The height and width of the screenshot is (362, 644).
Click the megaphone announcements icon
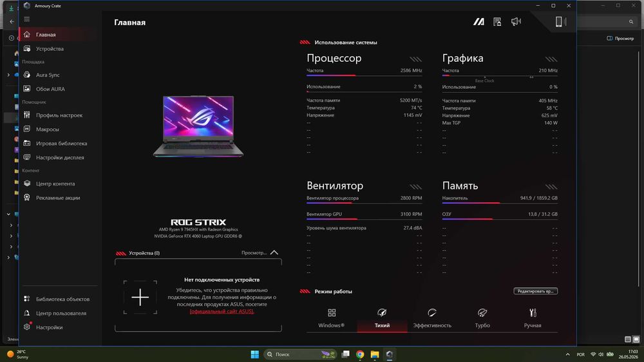[516, 21]
